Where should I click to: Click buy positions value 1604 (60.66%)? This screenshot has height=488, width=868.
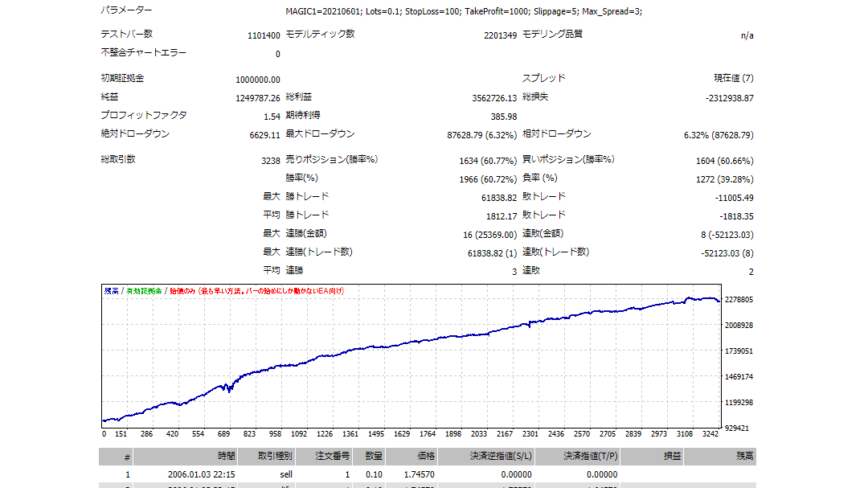pyautogui.click(x=725, y=161)
